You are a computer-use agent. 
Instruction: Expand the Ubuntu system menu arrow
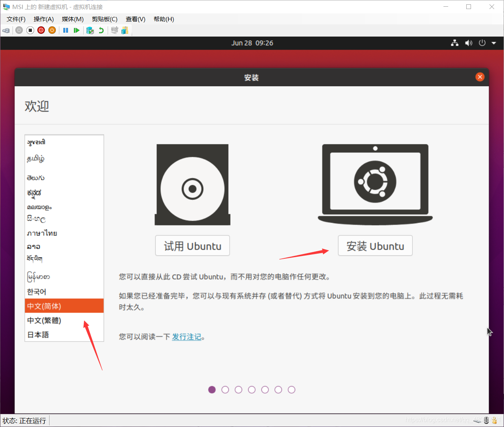pos(494,43)
